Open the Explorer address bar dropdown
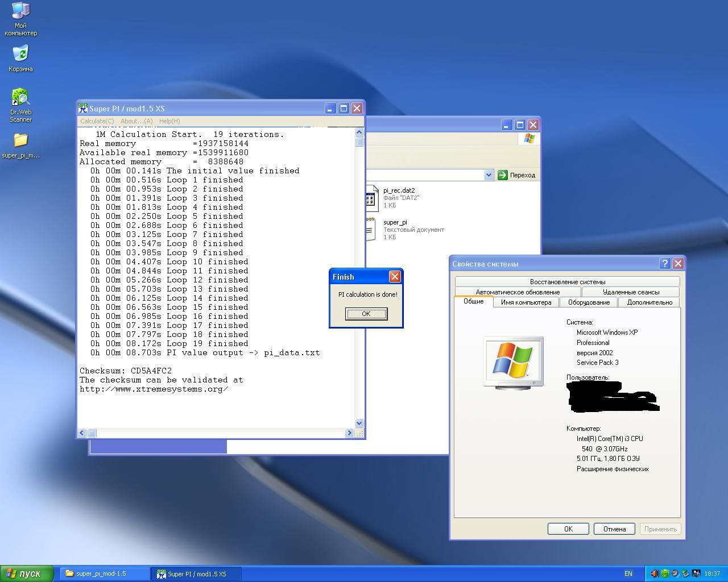Image resolution: width=728 pixels, height=582 pixels. tap(489, 175)
